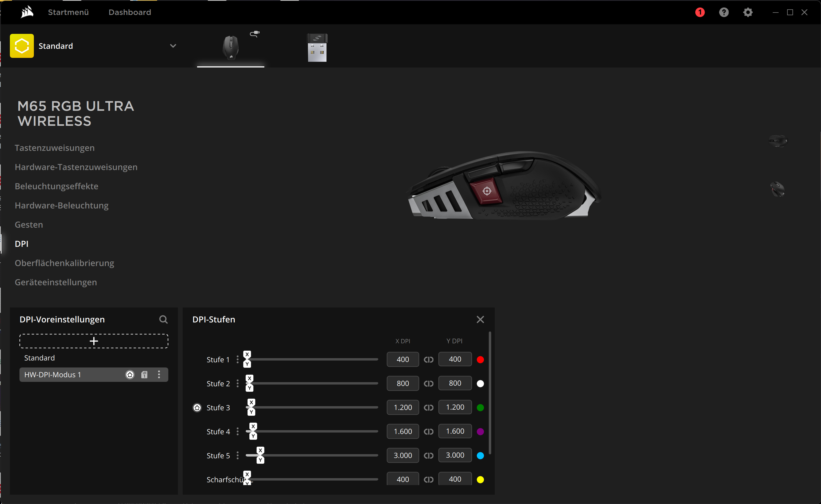
Task: Click the Stufe 4 DPI slider
Action: click(312, 431)
